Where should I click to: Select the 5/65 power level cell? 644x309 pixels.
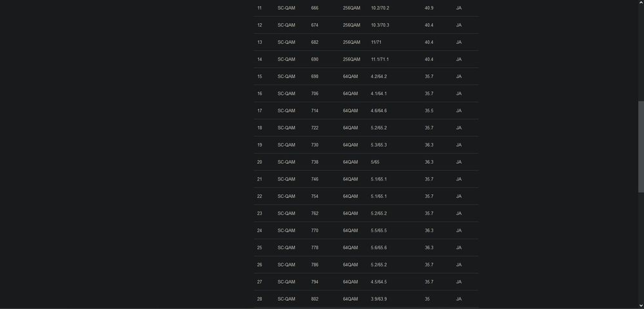coord(375,162)
